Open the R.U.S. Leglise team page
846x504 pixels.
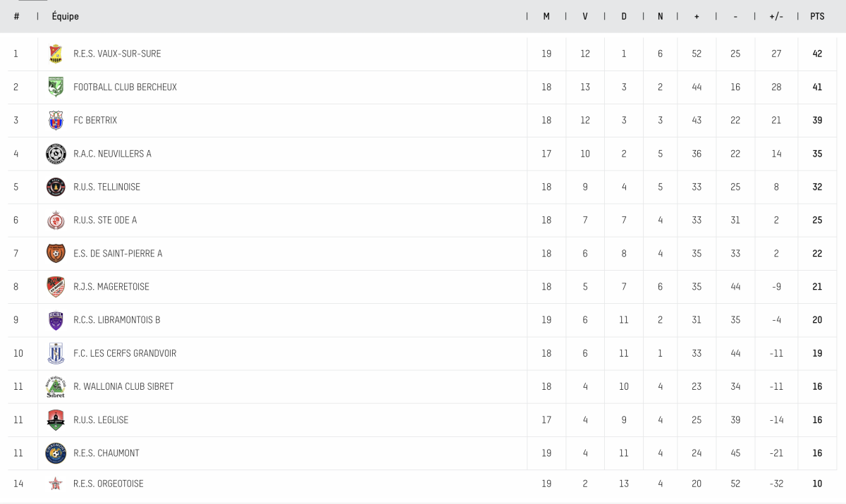pos(101,420)
